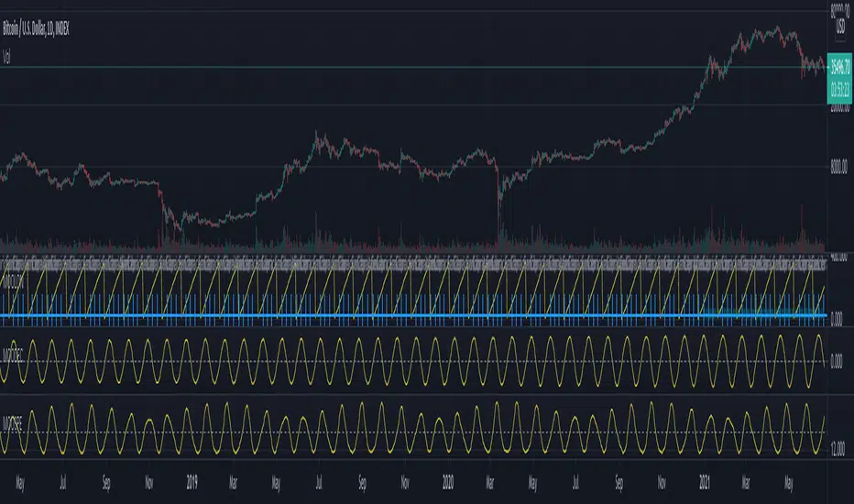
Task: Select the bottom pane indicator legend label
Action: tap(13, 425)
